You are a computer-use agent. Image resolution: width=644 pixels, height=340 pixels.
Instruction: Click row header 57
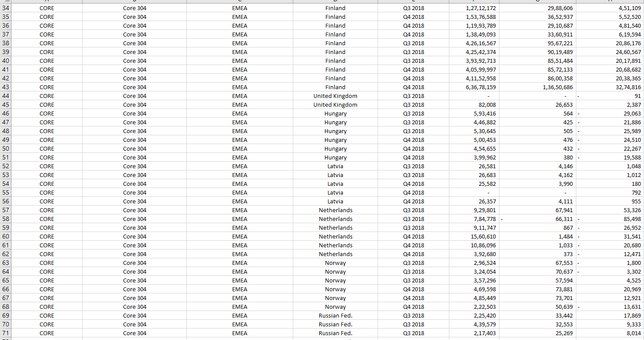6,210
